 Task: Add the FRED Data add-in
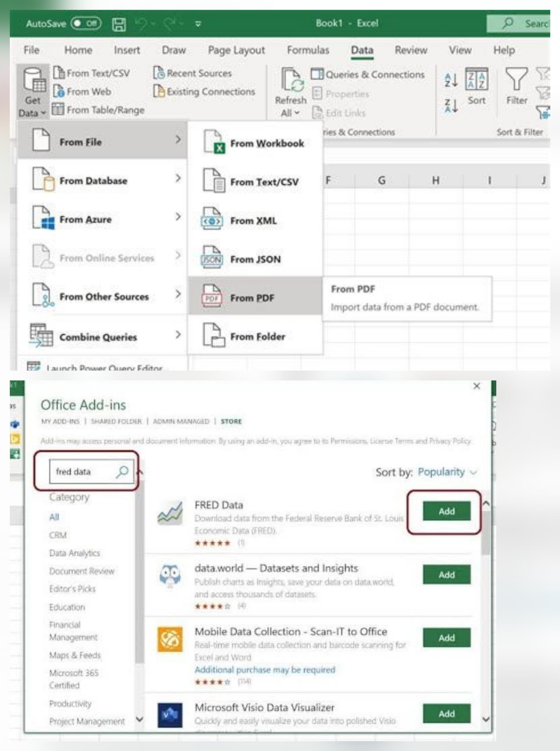pyautogui.click(x=447, y=511)
